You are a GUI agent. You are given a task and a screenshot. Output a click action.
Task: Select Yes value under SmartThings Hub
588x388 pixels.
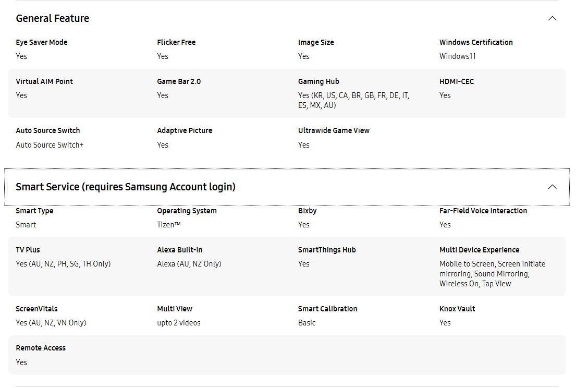(304, 264)
